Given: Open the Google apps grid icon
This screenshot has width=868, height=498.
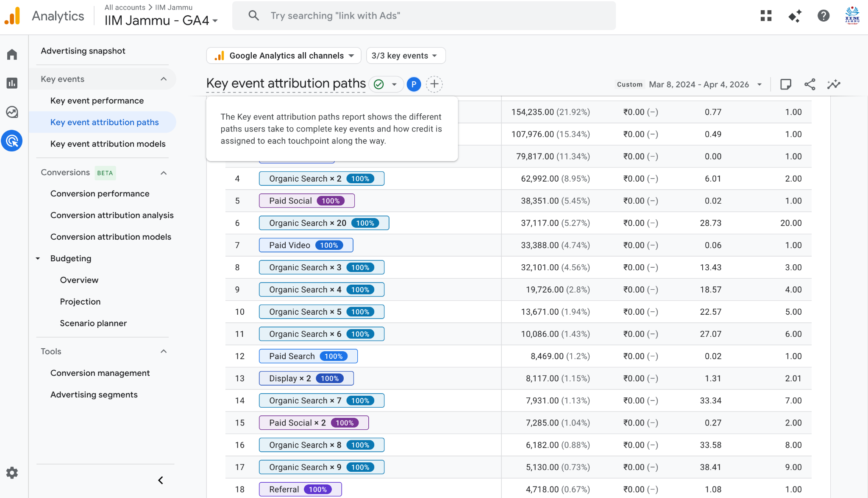Looking at the screenshot, I should point(766,16).
